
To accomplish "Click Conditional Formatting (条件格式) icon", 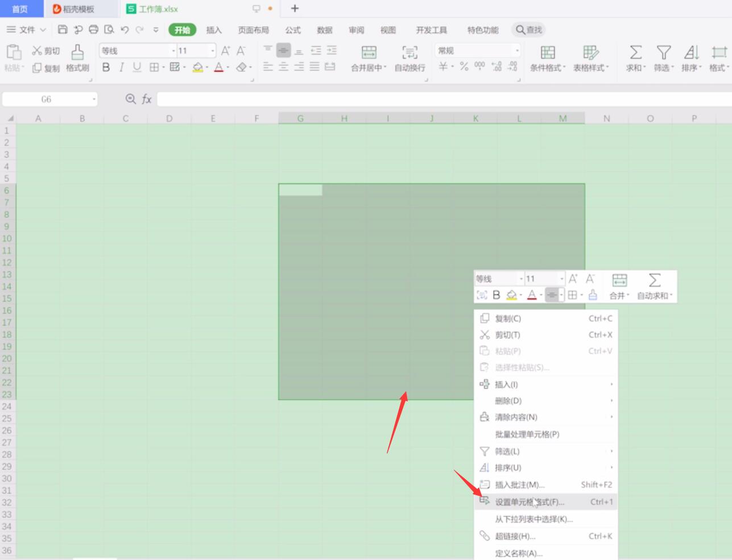I will point(548,52).
